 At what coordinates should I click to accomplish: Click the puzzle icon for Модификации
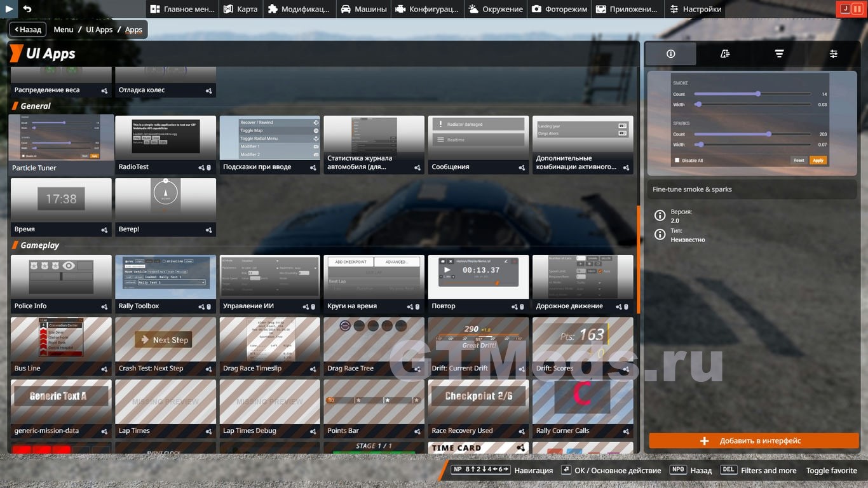[273, 9]
